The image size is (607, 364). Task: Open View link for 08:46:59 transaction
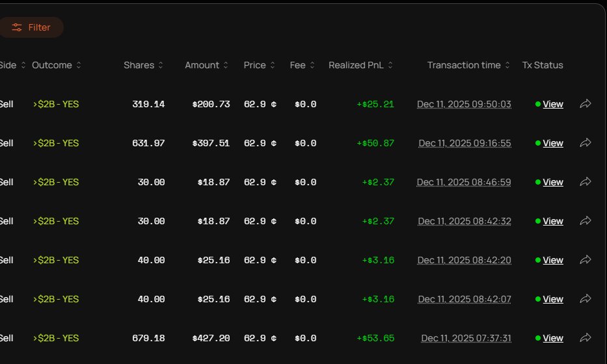tap(553, 182)
